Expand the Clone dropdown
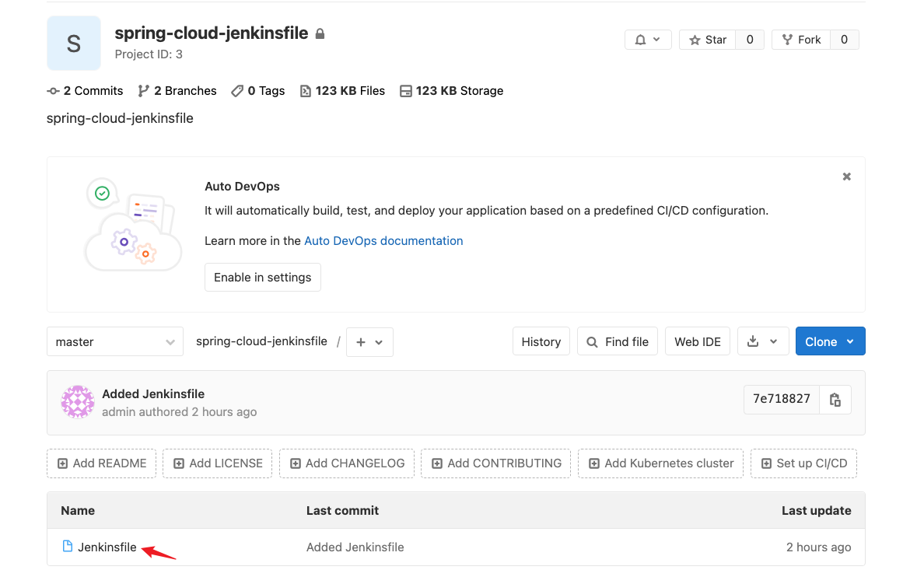The image size is (924, 570). [831, 342]
